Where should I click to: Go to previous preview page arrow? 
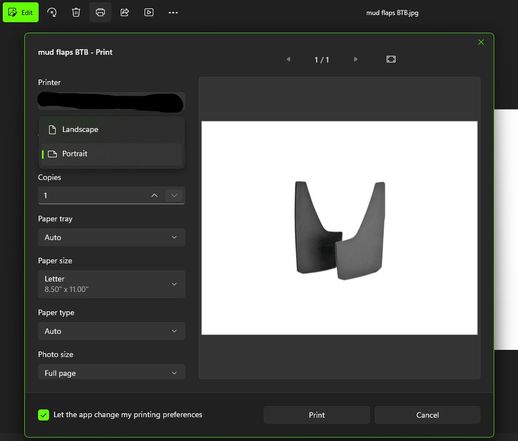pos(288,59)
